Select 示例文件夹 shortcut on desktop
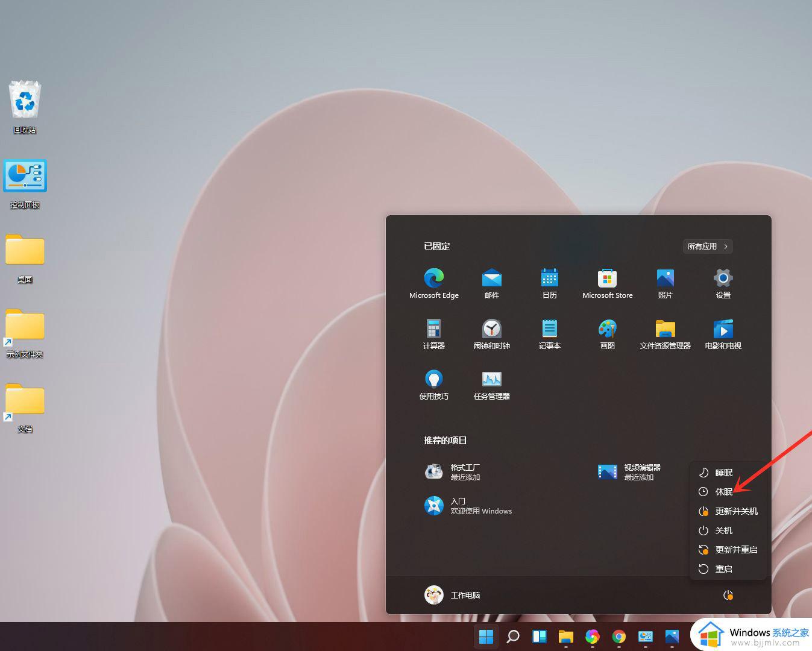812x651 pixels. pos(25,333)
